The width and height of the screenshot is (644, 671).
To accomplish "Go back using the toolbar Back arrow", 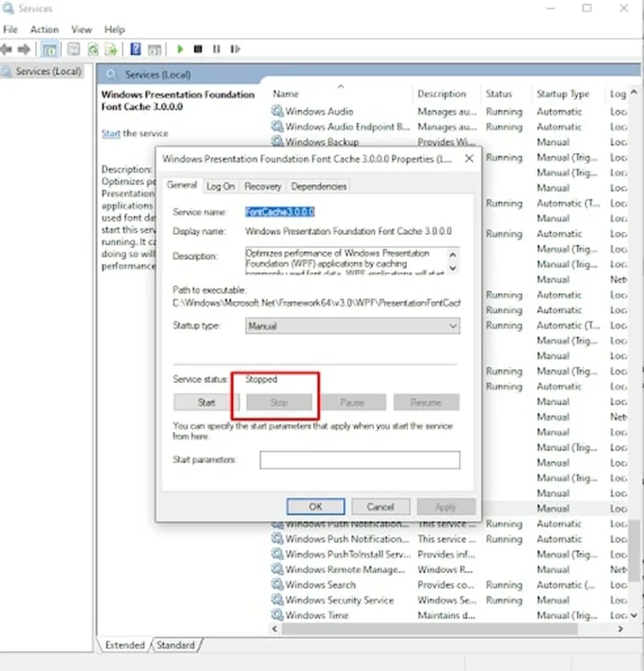I will coord(6,49).
